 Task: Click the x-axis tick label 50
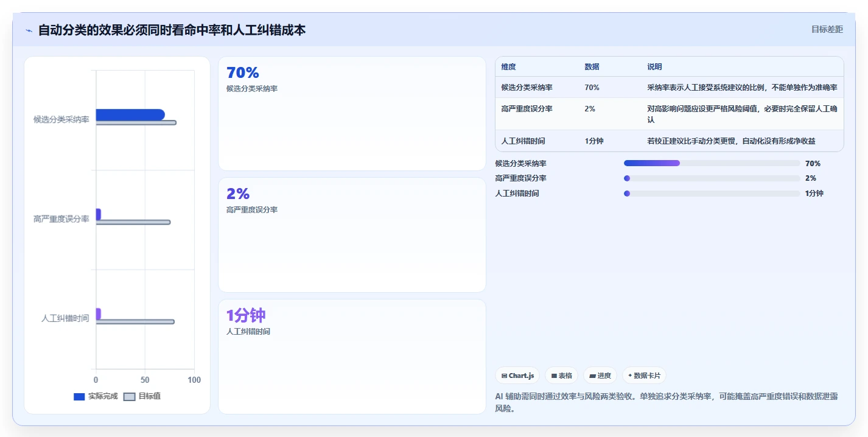(145, 380)
